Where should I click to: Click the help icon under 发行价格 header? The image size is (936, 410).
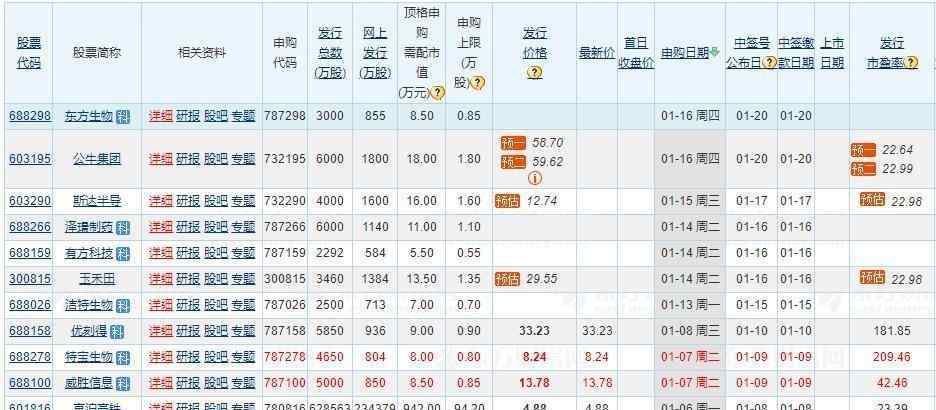pyautogui.click(x=535, y=72)
